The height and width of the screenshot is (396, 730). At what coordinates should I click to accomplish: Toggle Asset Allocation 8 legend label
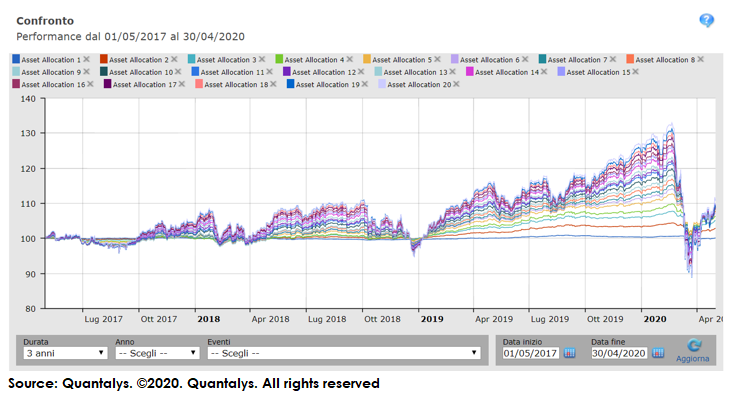coord(665,60)
